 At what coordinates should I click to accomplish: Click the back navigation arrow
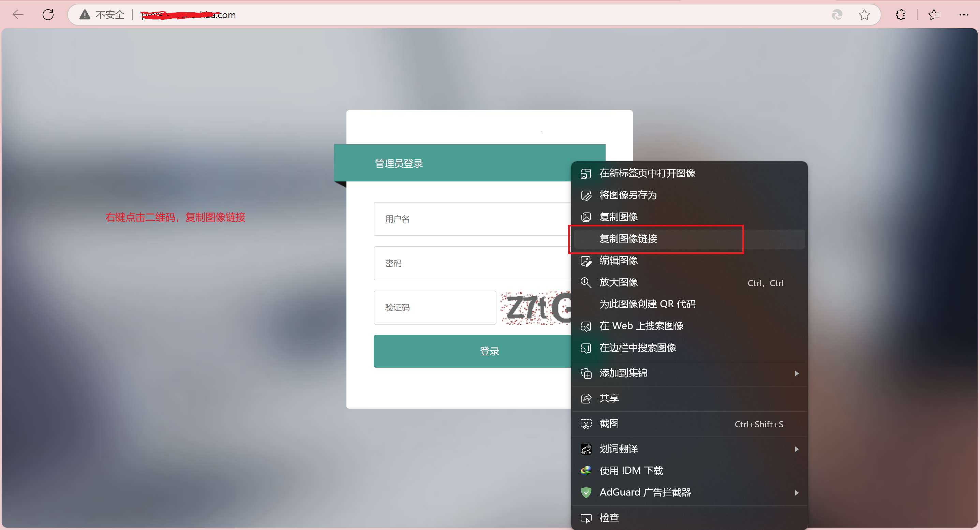pos(18,15)
